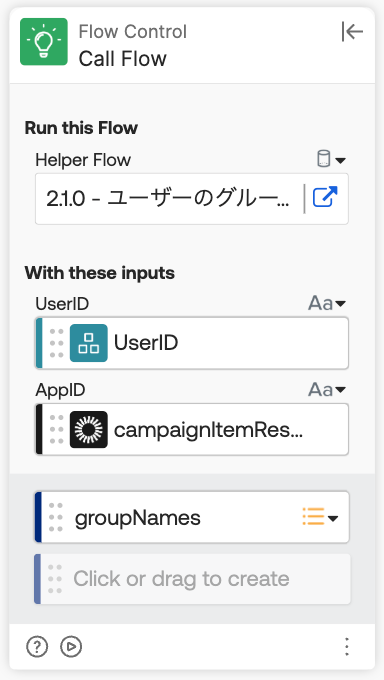Screen dimensions: 384x680
Task: Grab the AppID field drag handle
Action: (x=56, y=429)
